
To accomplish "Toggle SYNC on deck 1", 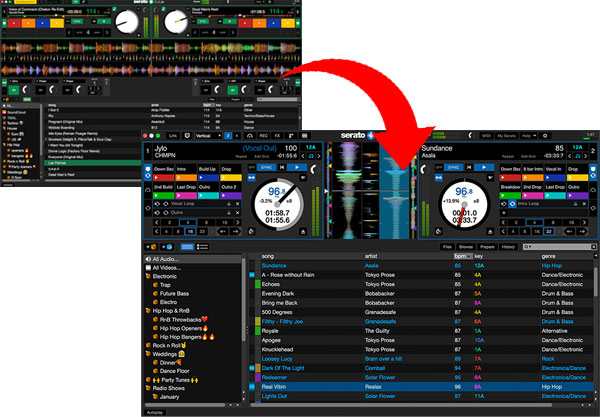I will coord(266,167).
